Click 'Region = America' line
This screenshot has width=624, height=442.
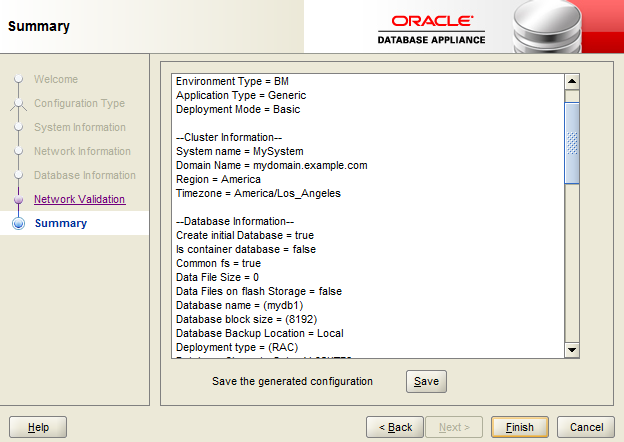(x=218, y=179)
